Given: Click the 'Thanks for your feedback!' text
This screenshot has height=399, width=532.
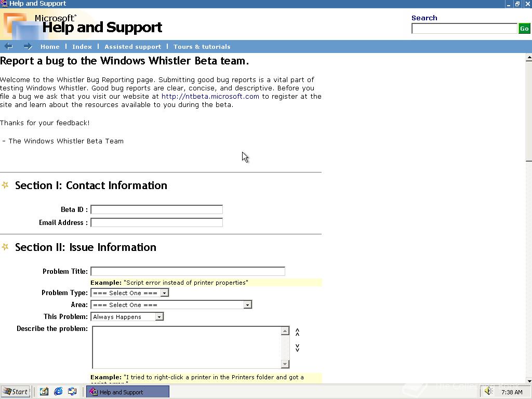Looking at the screenshot, I should (x=45, y=123).
